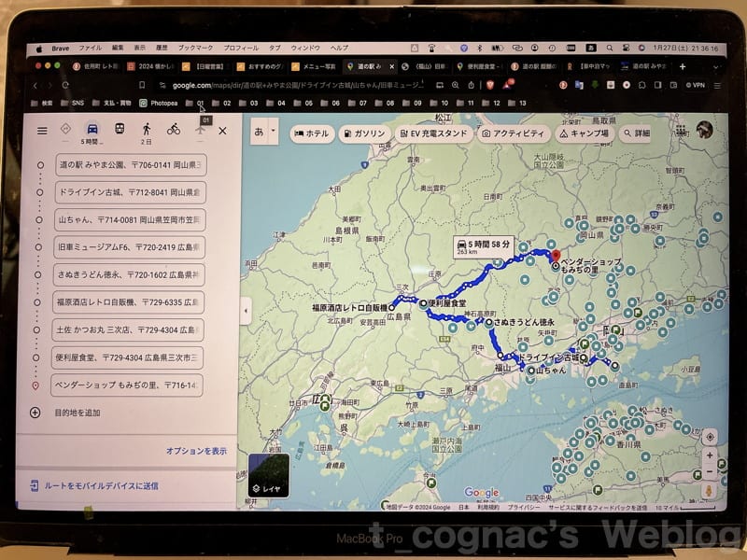Click the 5時間58分 route info label

click(x=483, y=246)
